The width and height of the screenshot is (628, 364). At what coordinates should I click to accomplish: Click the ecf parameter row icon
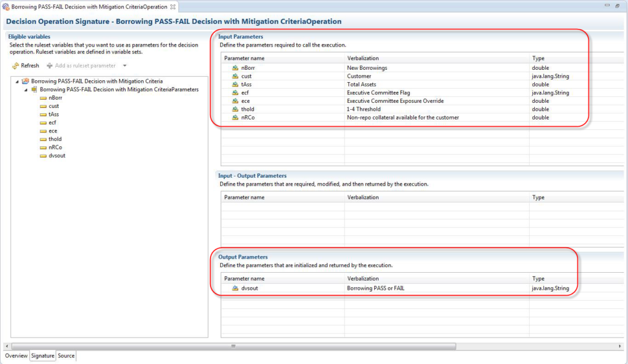(235, 93)
